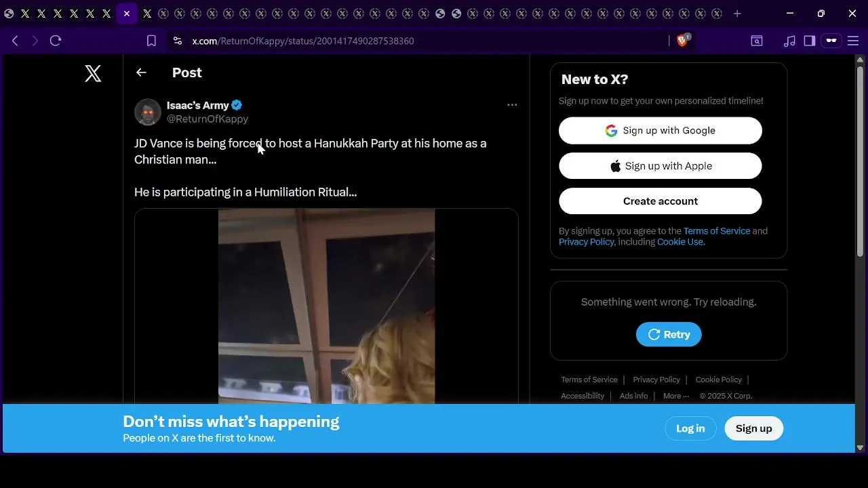Click 'People on X are the first to know.'
The height and width of the screenshot is (488, 868).
[199, 439]
